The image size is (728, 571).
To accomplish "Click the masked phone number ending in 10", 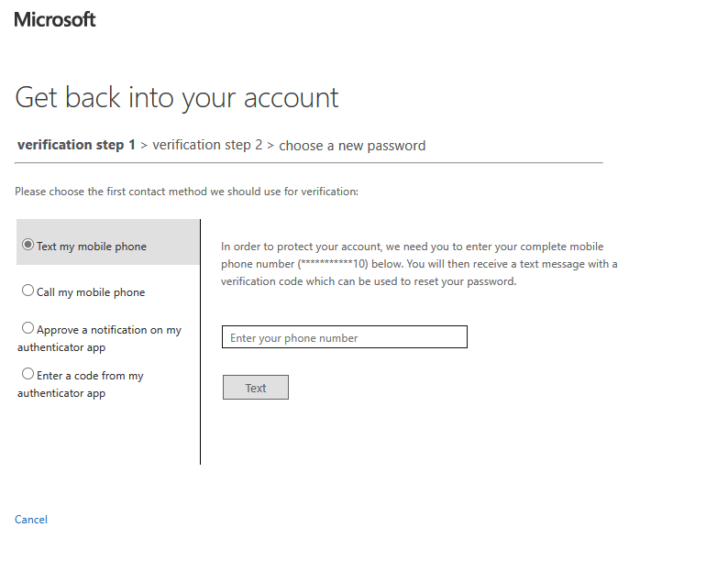I will pos(334,264).
